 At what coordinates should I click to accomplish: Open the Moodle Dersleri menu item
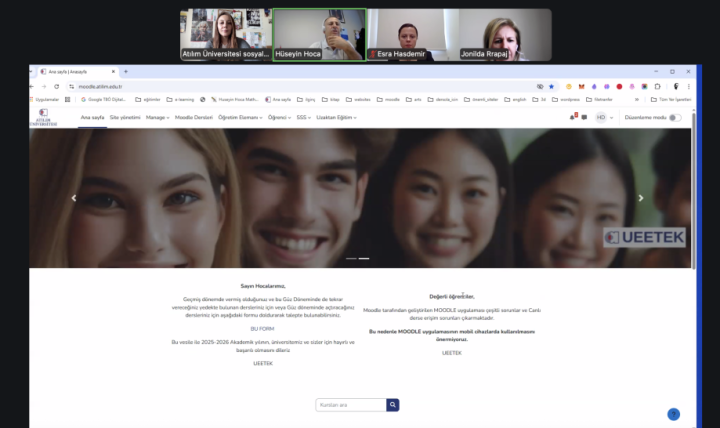[x=194, y=117]
